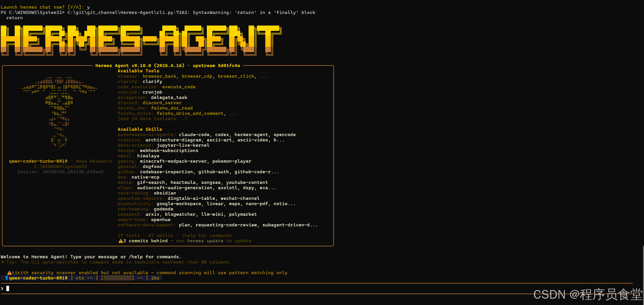Click the context usage progress bar
This screenshot has height=305, width=644.
pos(118,278)
